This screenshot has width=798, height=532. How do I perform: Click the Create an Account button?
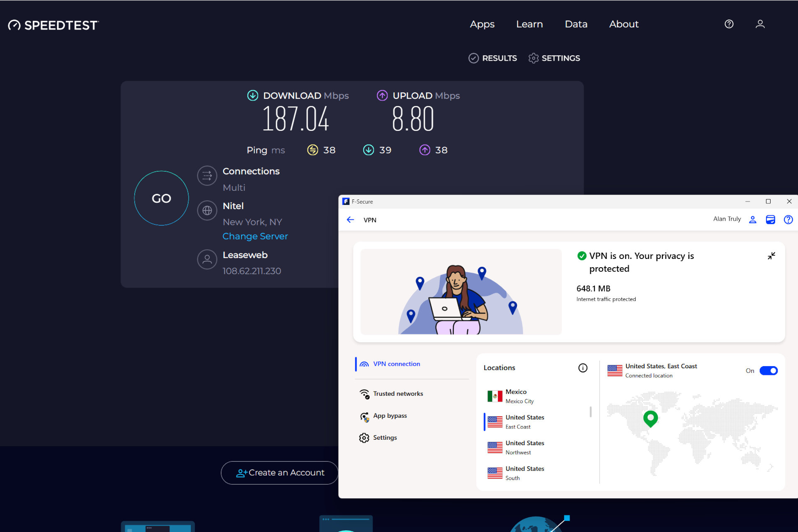click(x=280, y=472)
